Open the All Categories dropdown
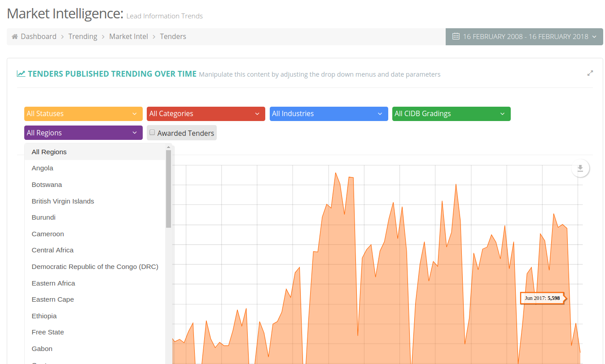 pyautogui.click(x=205, y=114)
